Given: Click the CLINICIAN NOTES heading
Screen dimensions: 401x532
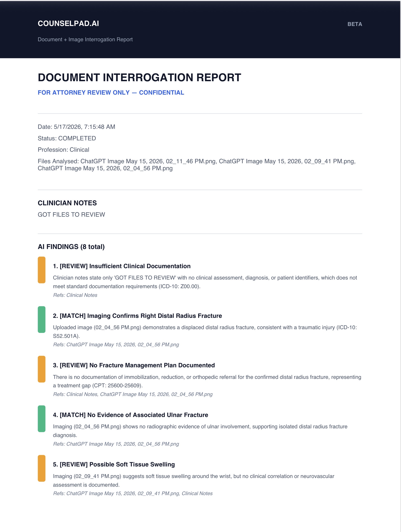Looking at the screenshot, I should pyautogui.click(x=67, y=203).
